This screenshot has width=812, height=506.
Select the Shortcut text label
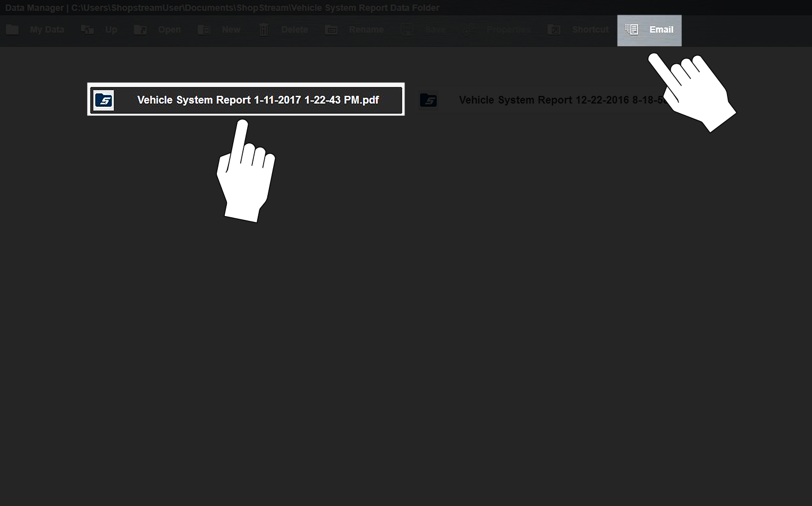(590, 30)
